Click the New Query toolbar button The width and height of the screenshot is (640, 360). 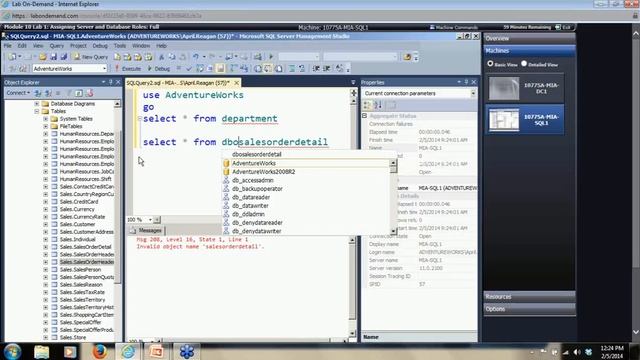pos(90,57)
